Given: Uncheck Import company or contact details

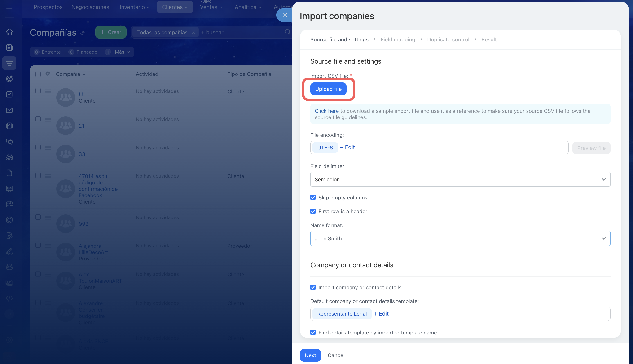Looking at the screenshot, I should click(x=313, y=287).
